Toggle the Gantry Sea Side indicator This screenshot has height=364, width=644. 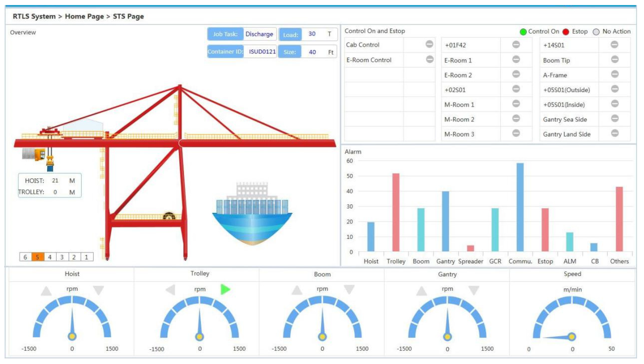coord(615,119)
